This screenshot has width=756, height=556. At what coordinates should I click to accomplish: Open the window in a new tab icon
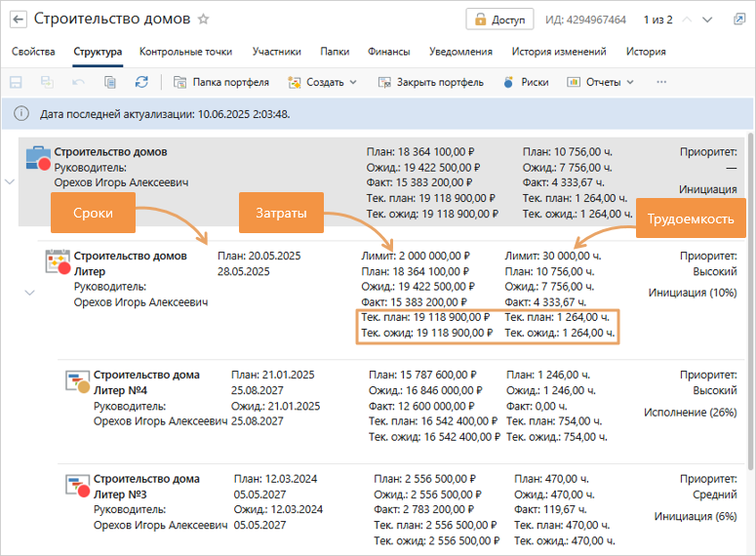[x=738, y=20]
